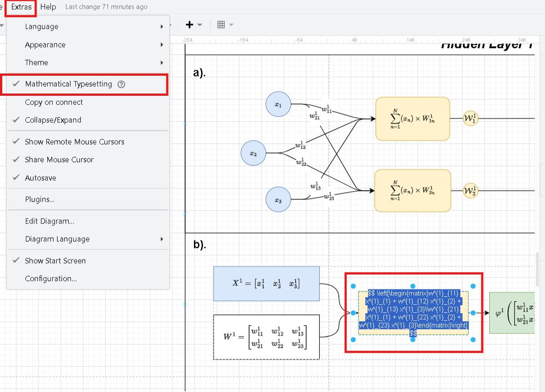Viewport: 545px width, 392px height.
Task: Click the 'a).' section label
Action: pos(200,73)
